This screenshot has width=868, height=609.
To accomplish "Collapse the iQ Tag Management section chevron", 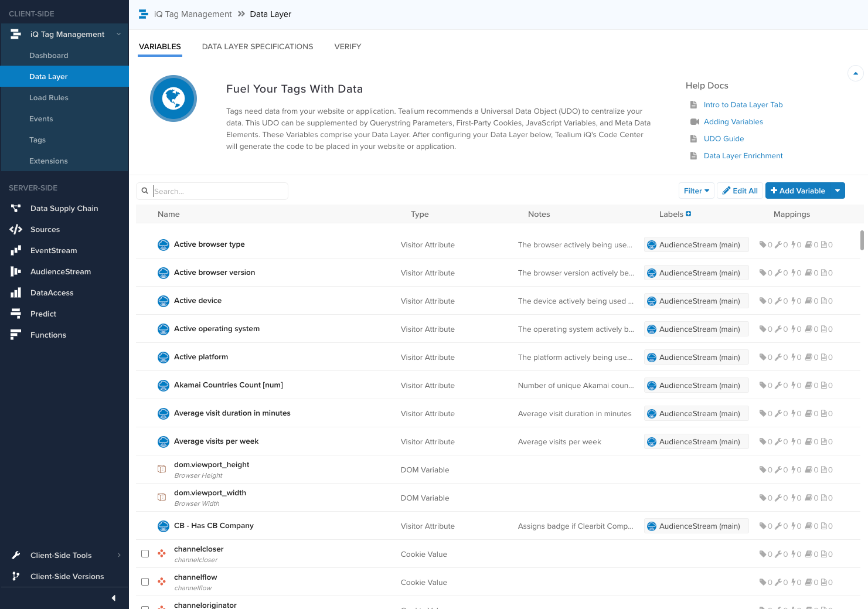I will tap(119, 34).
